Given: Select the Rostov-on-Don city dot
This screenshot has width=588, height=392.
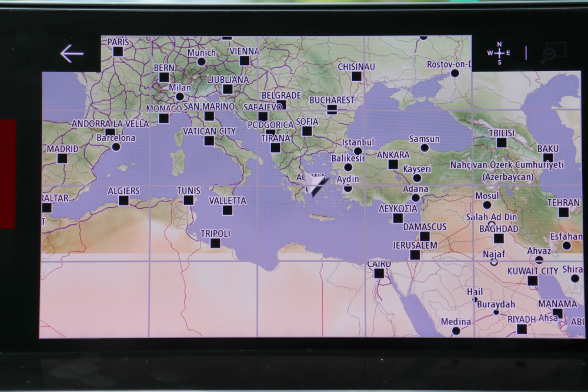Looking at the screenshot, I should coord(455,73).
